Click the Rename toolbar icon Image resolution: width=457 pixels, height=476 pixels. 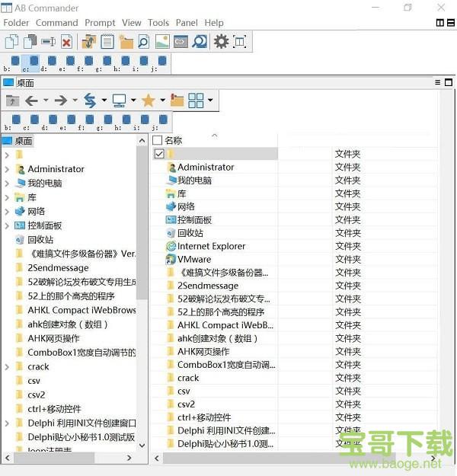pyautogui.click(x=48, y=42)
